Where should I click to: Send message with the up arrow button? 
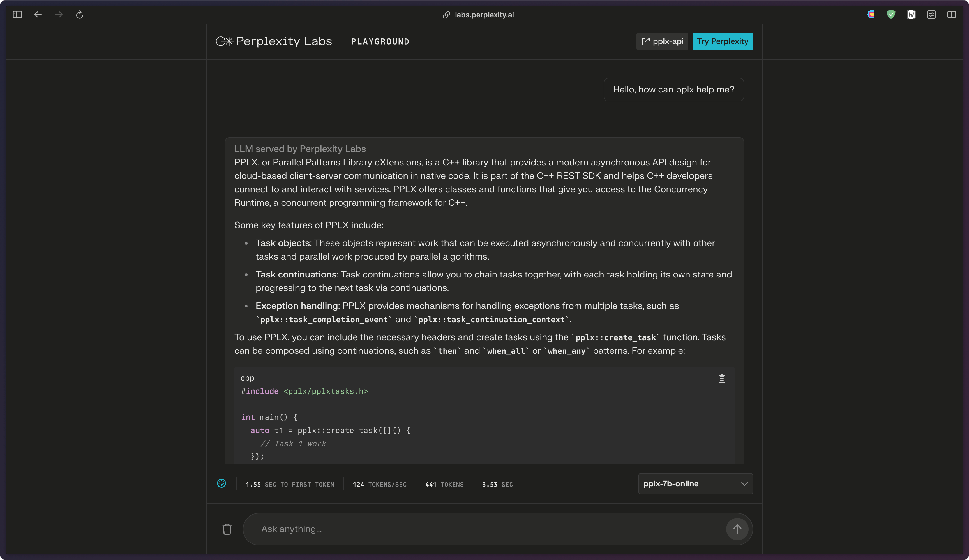click(x=737, y=529)
